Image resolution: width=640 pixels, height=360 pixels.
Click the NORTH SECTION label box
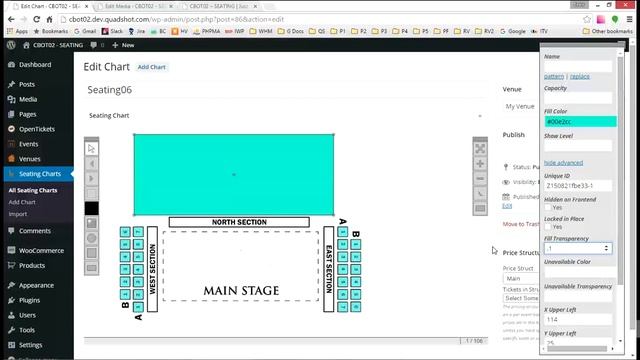click(239, 222)
